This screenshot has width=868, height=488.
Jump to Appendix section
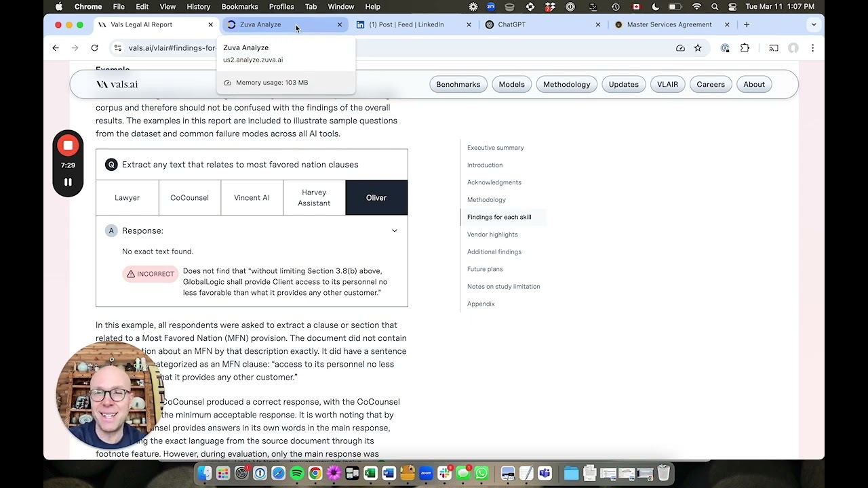pos(481,304)
